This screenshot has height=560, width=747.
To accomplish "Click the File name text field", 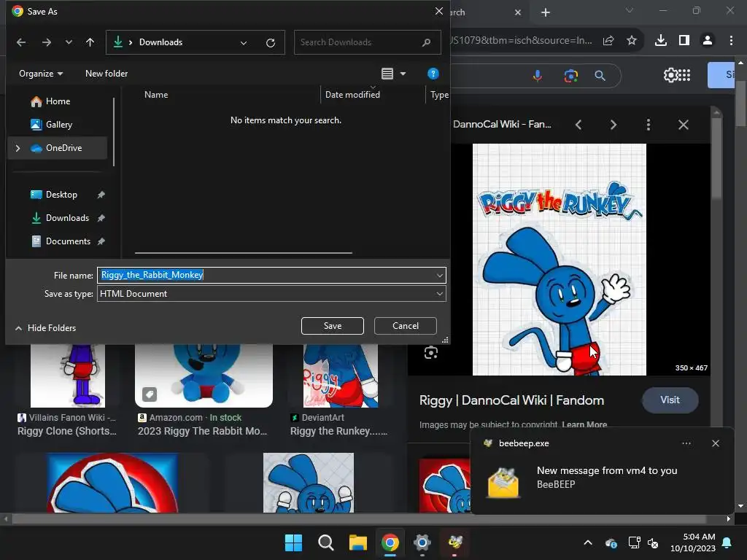I will pyautogui.click(x=266, y=275).
